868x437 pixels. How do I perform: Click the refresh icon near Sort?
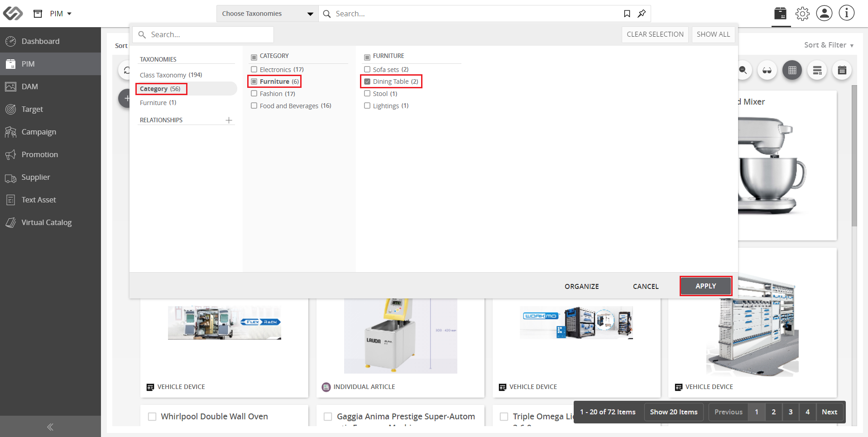click(126, 70)
